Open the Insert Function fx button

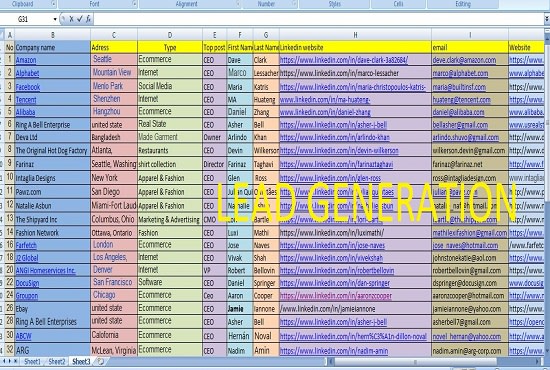tap(88, 19)
